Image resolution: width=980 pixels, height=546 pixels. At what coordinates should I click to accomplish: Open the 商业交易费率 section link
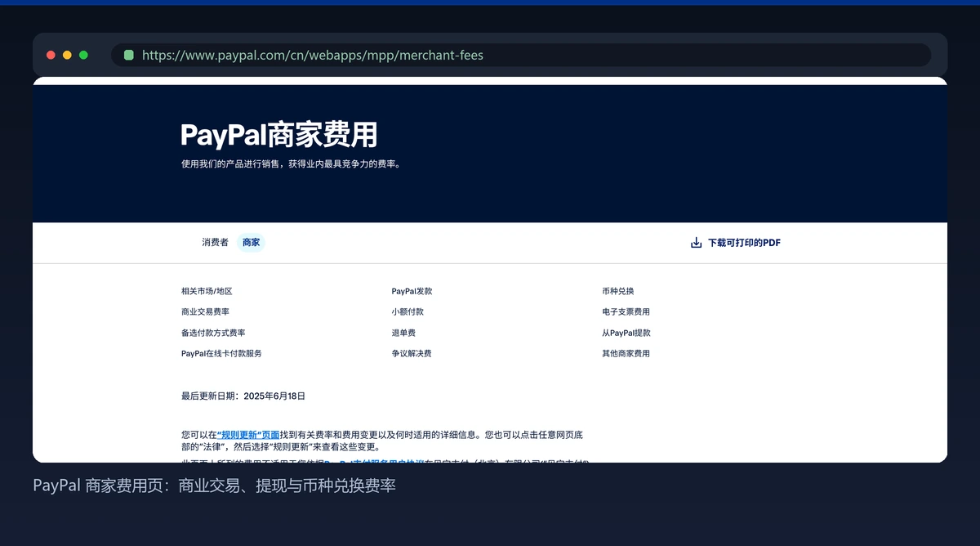coord(205,311)
